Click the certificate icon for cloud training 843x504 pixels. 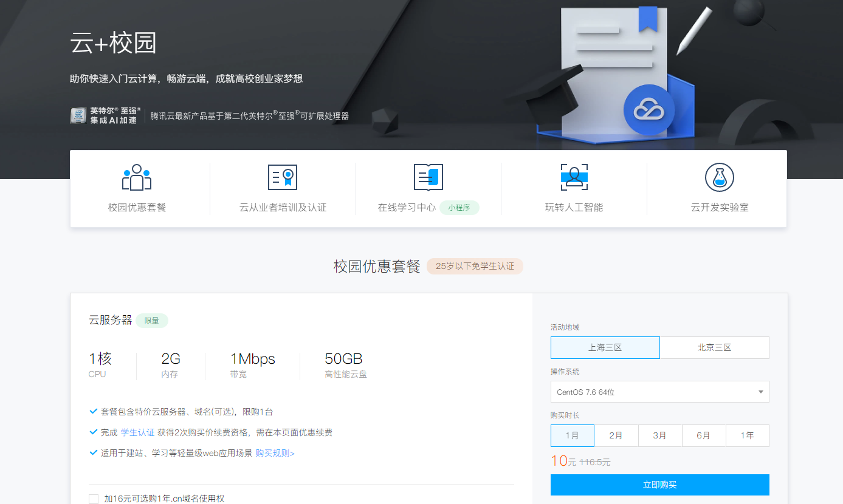click(283, 177)
